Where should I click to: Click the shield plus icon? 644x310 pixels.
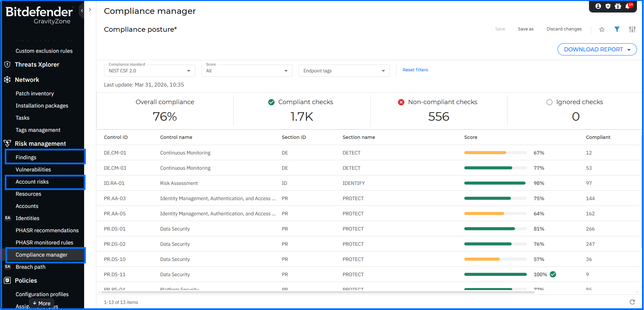click(x=608, y=6)
